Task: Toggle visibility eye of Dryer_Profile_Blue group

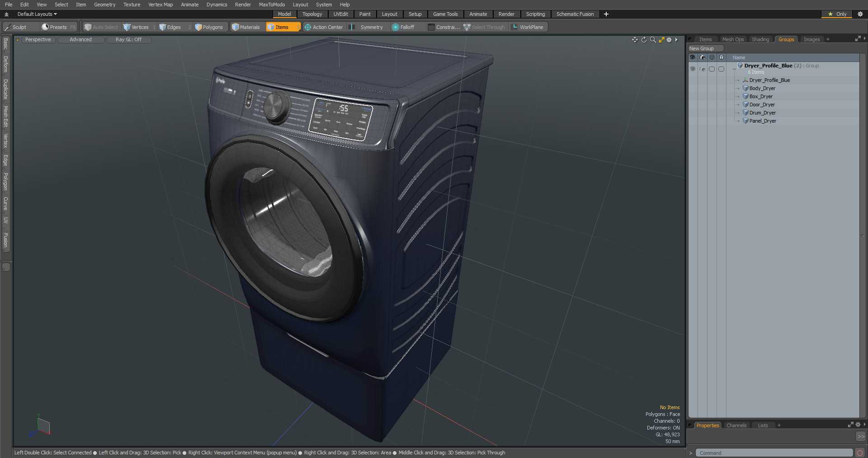Action: (x=693, y=69)
